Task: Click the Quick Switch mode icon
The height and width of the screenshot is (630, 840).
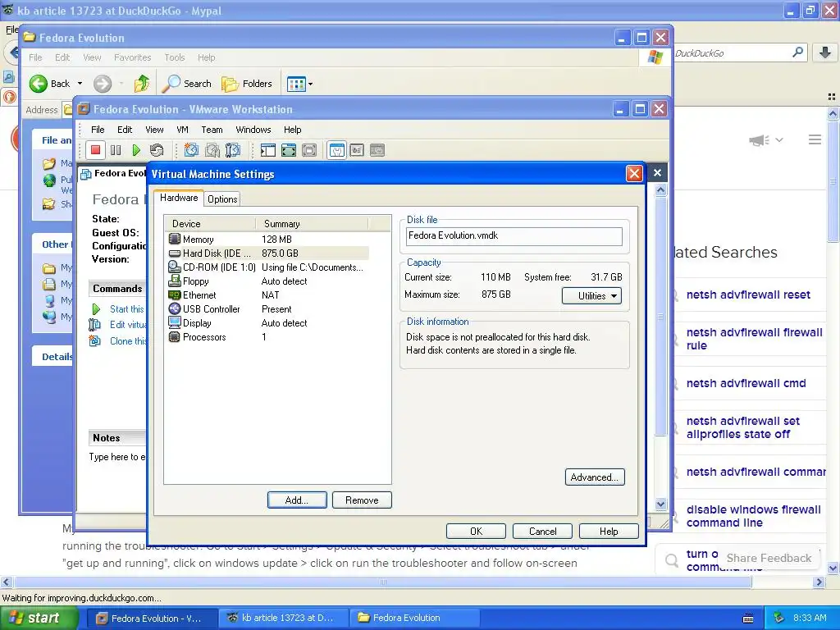Action: click(309, 151)
